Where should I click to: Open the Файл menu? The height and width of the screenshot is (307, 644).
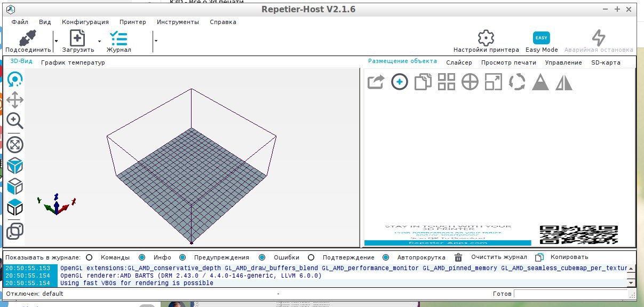pos(20,22)
